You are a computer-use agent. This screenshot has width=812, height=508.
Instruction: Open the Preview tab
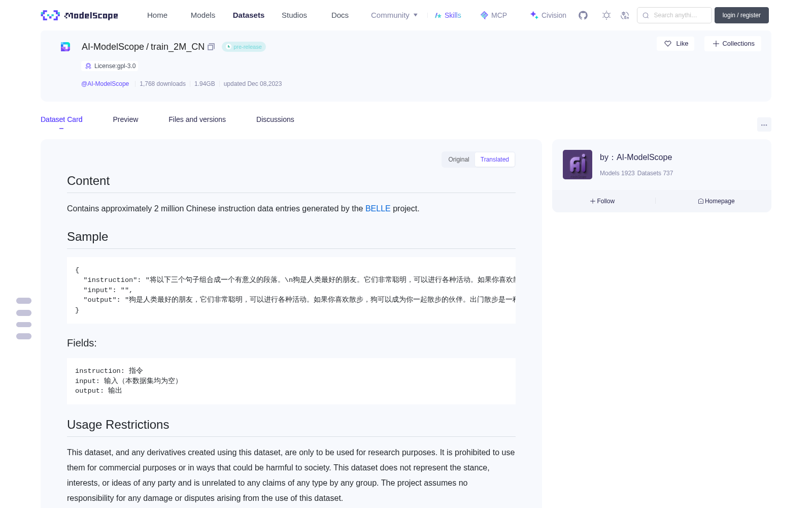125,119
